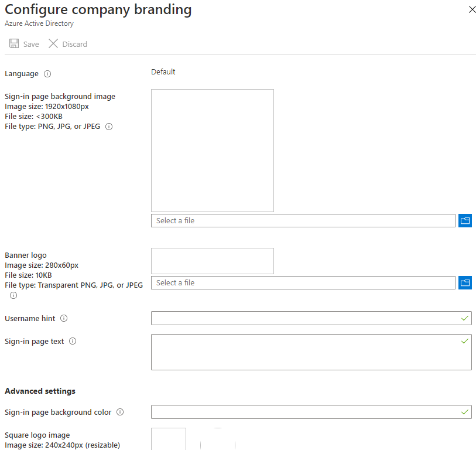Click the banner logo preview box

pos(213,261)
